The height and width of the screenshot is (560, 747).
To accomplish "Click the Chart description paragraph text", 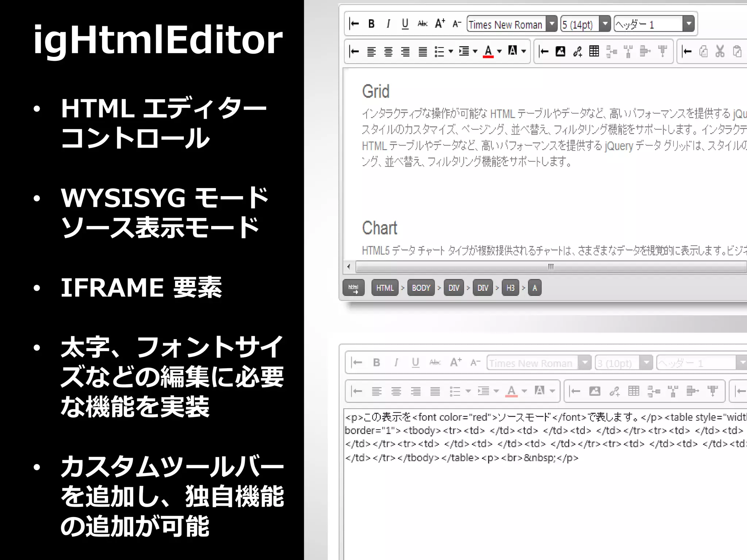I will (x=554, y=250).
